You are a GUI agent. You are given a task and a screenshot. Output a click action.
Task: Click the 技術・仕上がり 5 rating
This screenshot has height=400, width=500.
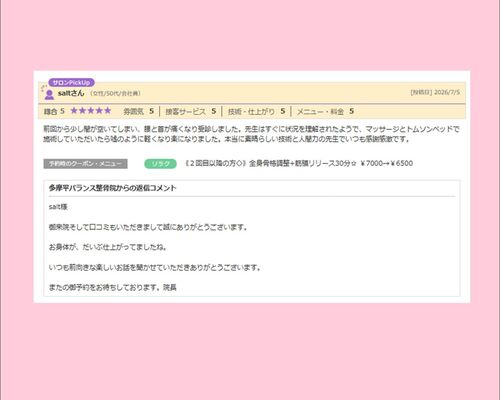point(256,111)
